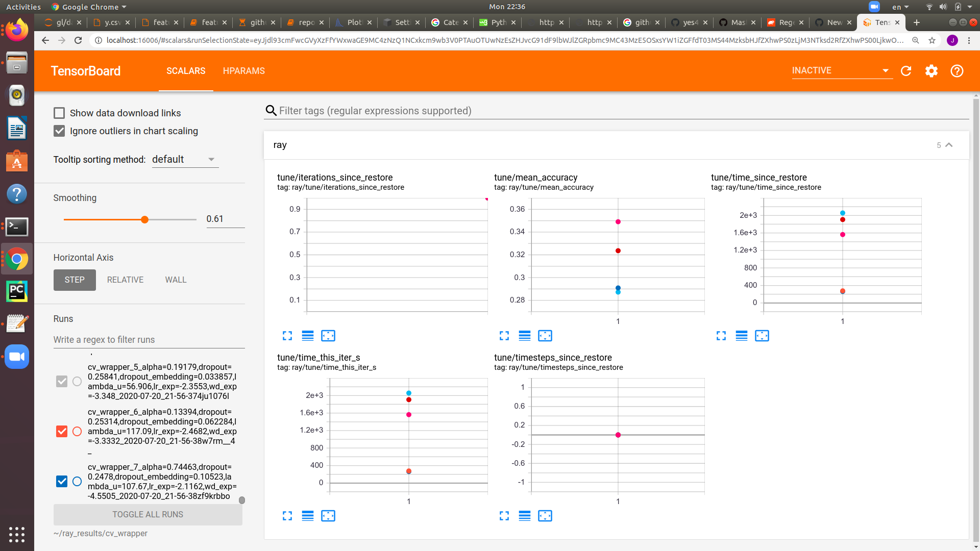Uncheck the cv_wrapper_7 run checkbox
This screenshot has height=551, width=980.
pos(62,482)
